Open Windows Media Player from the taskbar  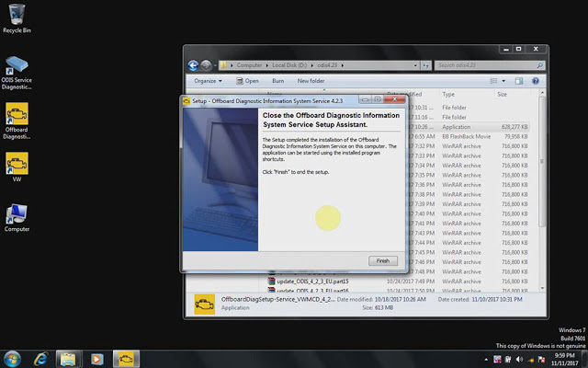[96, 359]
